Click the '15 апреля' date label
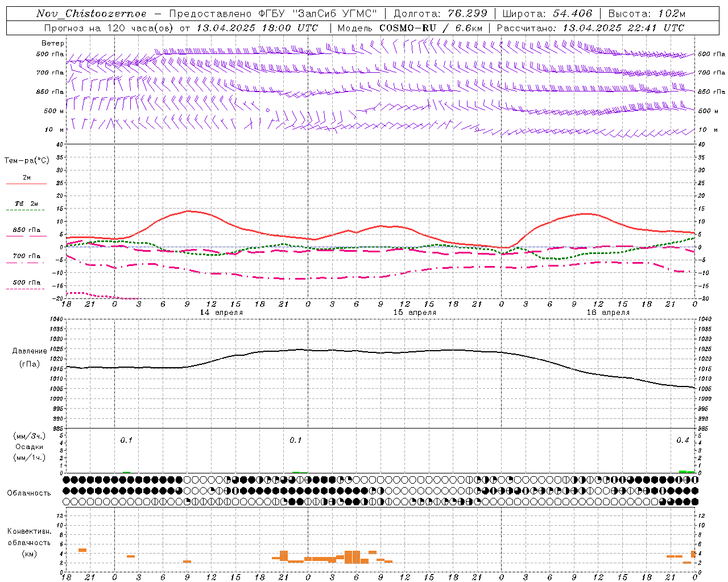 (x=415, y=313)
